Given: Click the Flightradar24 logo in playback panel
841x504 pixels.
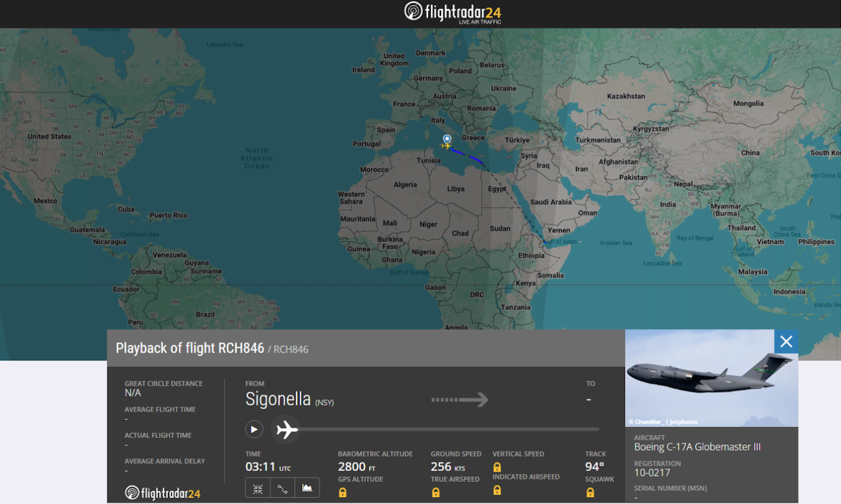Looking at the screenshot, I should pos(163,493).
